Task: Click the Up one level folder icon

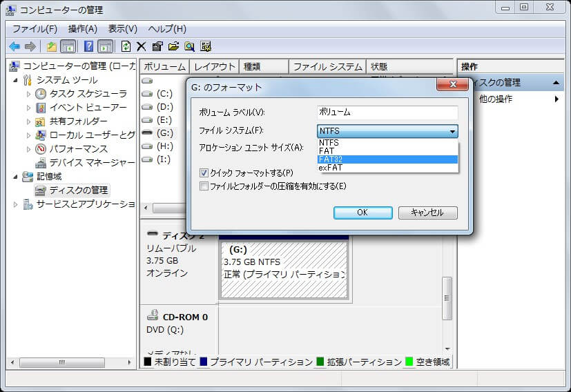Action: (x=51, y=47)
